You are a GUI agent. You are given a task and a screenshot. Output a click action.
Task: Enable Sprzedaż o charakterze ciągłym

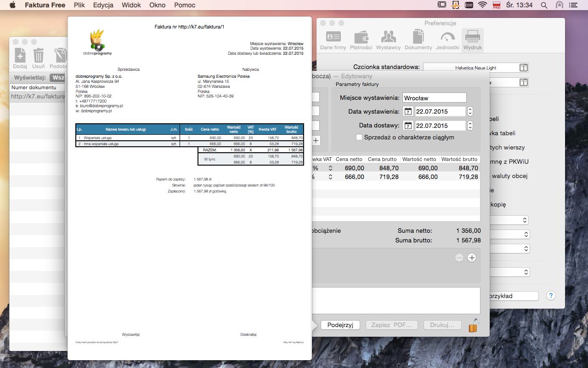359,137
